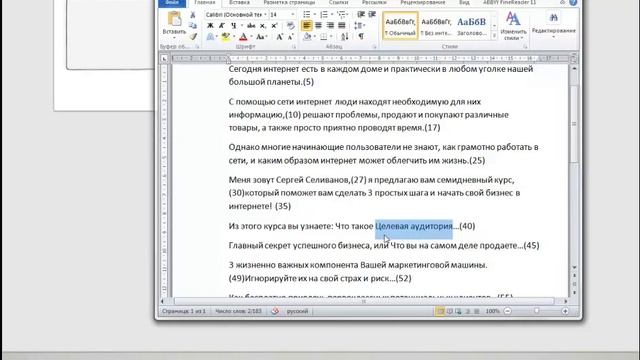640x360 pixels.
Task: Click the Grow Font icon
Action: 280,37
